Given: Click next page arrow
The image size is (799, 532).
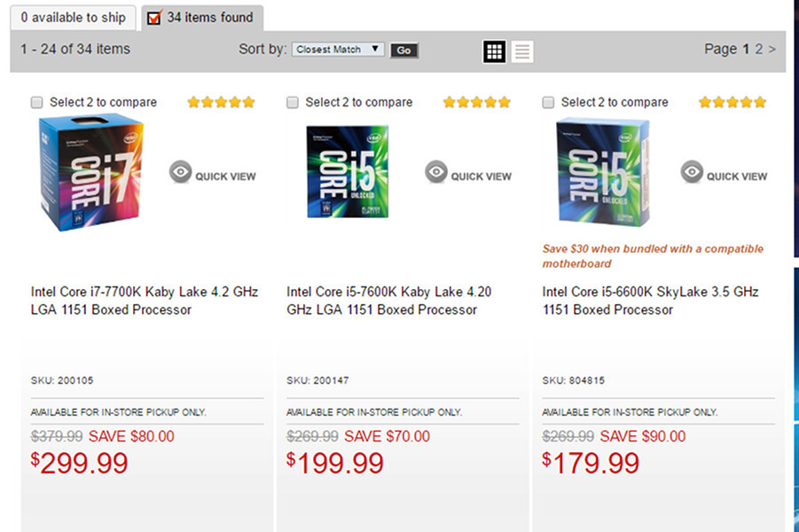Looking at the screenshot, I should [772, 49].
